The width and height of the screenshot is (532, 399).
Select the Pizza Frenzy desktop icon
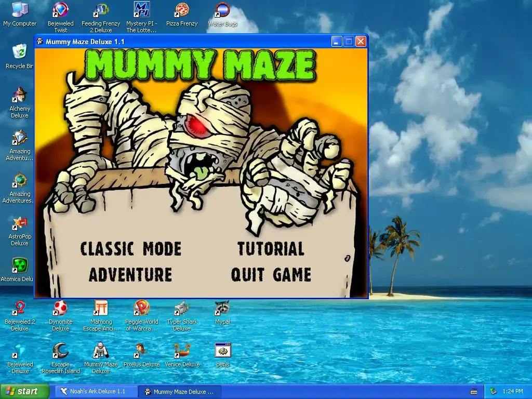point(182,14)
